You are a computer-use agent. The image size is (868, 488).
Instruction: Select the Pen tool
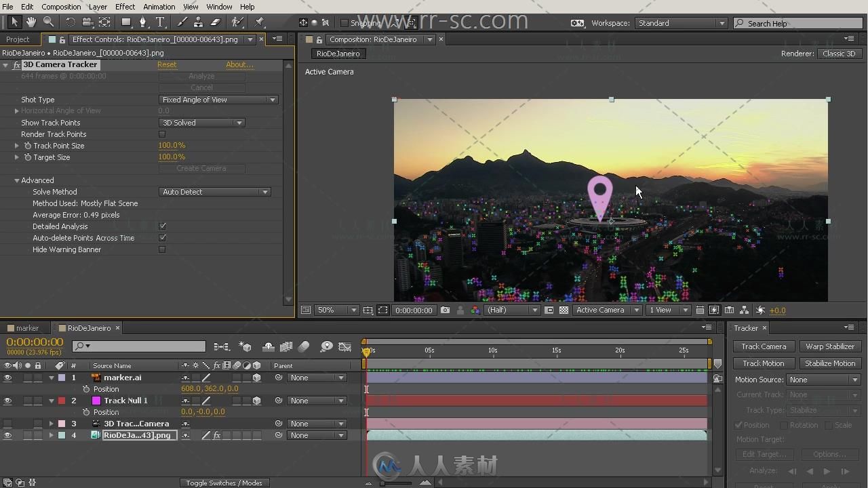(x=143, y=22)
